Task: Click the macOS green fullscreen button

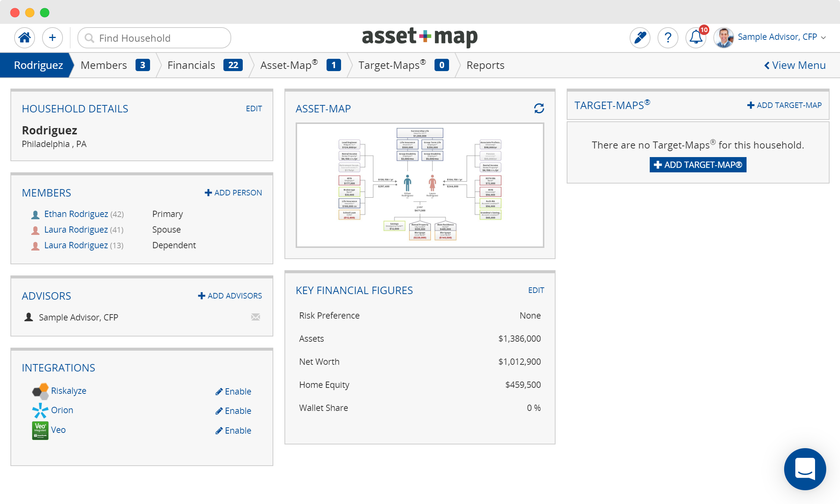Action: coord(45,13)
